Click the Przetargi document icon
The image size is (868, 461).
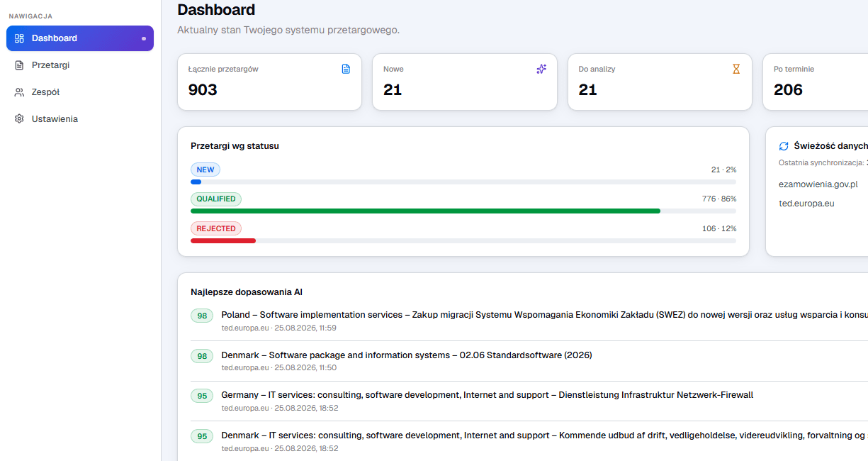click(19, 65)
